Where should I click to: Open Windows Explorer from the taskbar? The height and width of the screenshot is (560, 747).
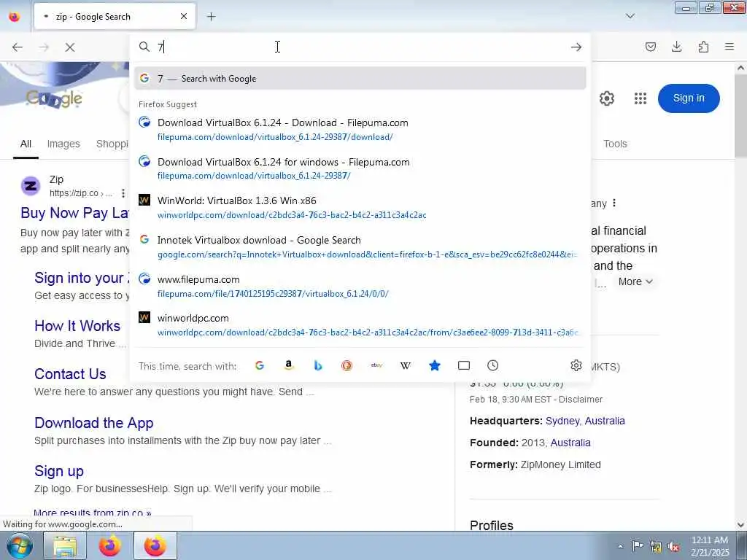pos(65,546)
